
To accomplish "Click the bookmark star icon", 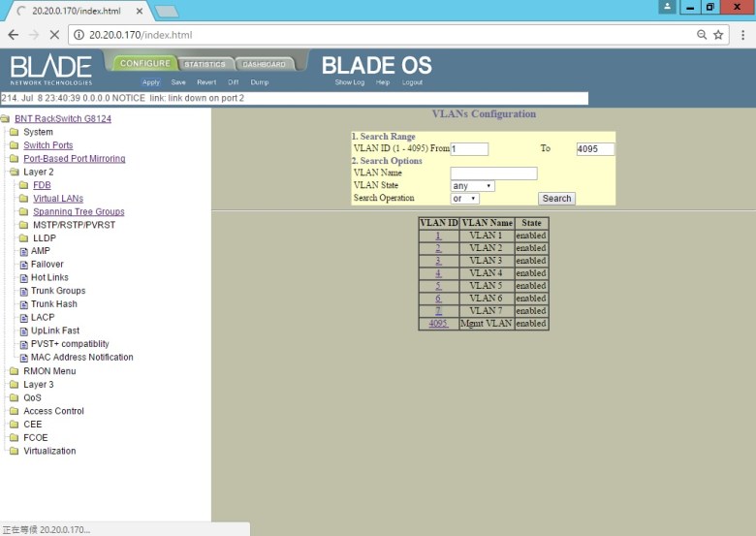I will click(718, 34).
